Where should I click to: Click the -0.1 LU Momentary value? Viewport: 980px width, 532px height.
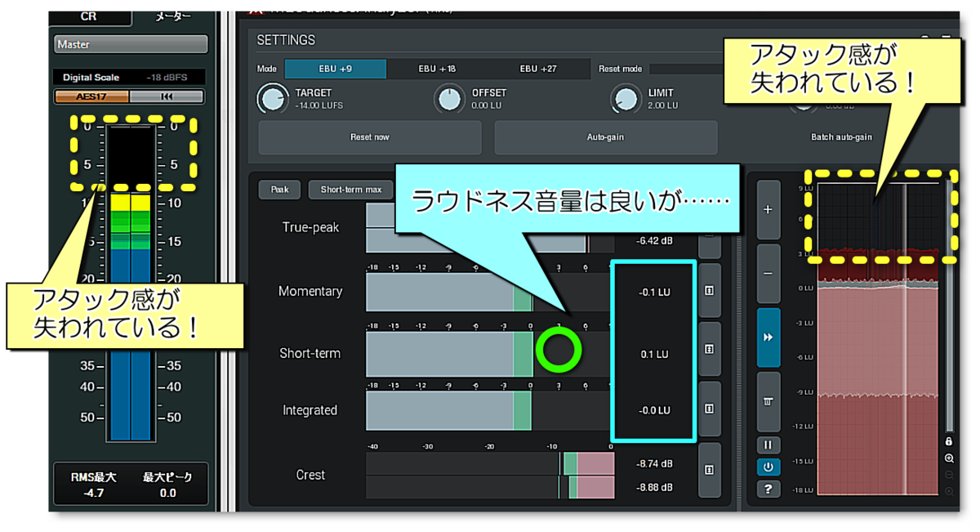point(654,292)
